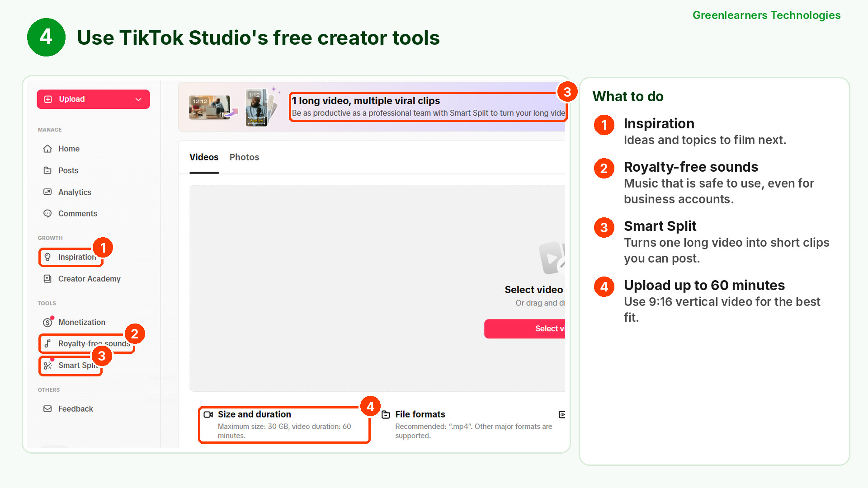Screen dimensions: 868x488
Task: Click the Feedback envelope icon
Action: pos(47,408)
